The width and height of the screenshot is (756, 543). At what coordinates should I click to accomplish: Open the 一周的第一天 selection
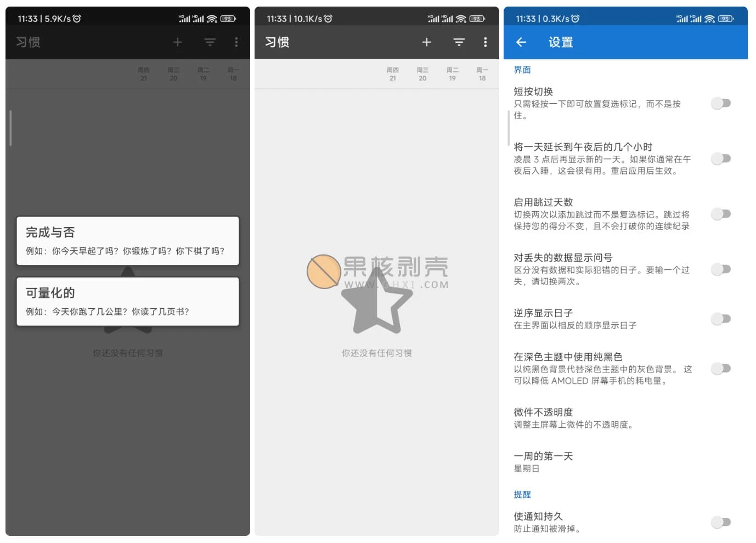(543, 462)
